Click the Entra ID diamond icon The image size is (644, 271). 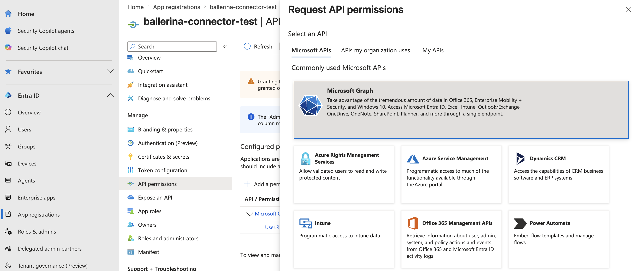click(x=8, y=95)
